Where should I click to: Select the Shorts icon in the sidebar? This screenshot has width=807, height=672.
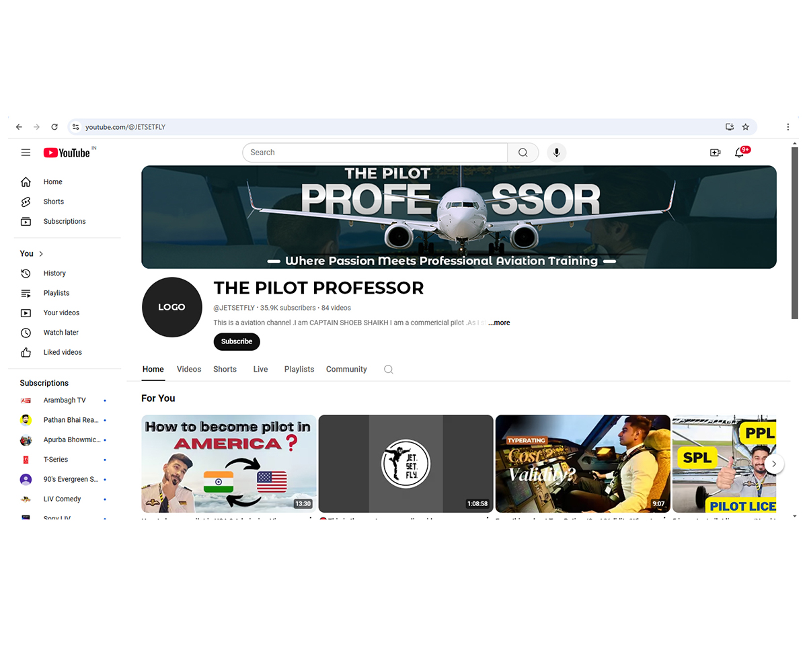(26, 201)
